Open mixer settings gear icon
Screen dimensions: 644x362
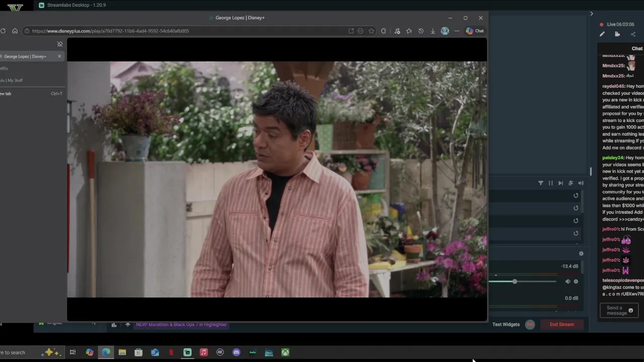[x=581, y=254]
